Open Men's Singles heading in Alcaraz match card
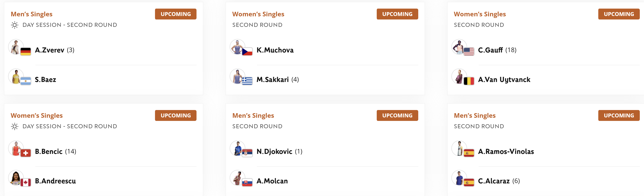The height and width of the screenshot is (196, 644). 474,115
